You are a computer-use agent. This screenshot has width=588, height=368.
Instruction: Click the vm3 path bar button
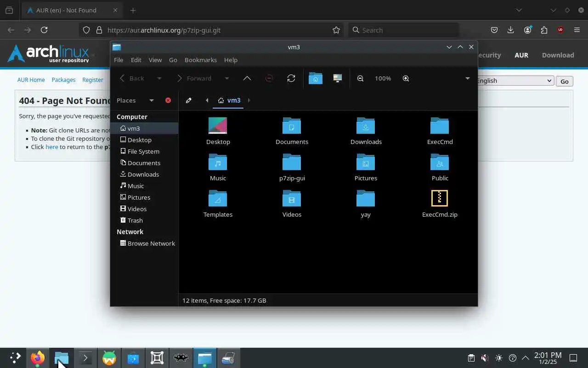pyautogui.click(x=229, y=100)
